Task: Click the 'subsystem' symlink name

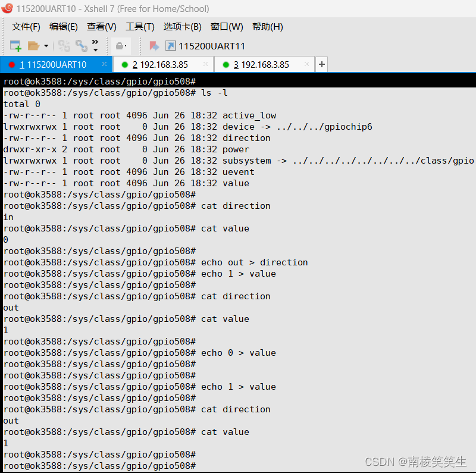Action: pos(246,161)
